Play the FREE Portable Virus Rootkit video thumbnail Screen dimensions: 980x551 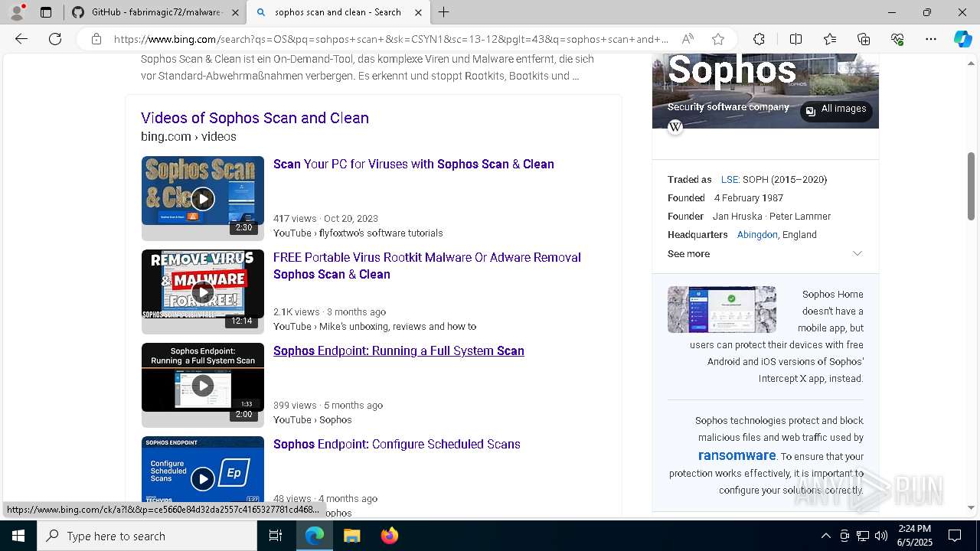point(203,292)
